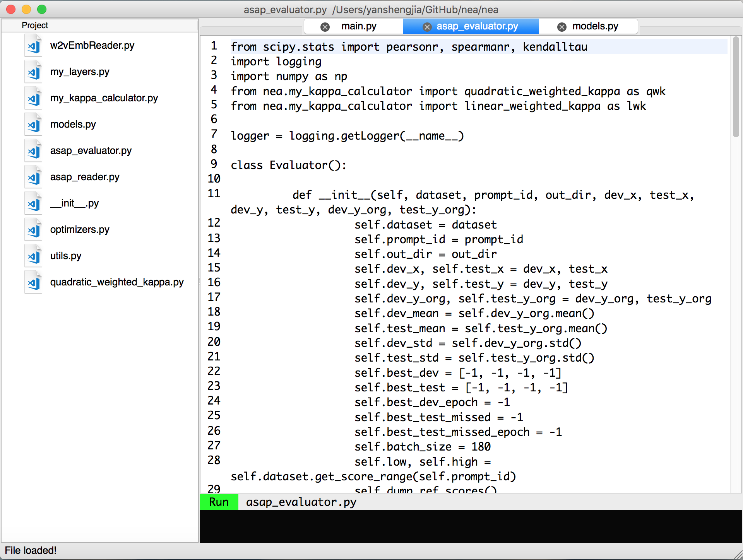This screenshot has width=743, height=560.
Task: Open models.py from the project list
Action: tap(73, 125)
